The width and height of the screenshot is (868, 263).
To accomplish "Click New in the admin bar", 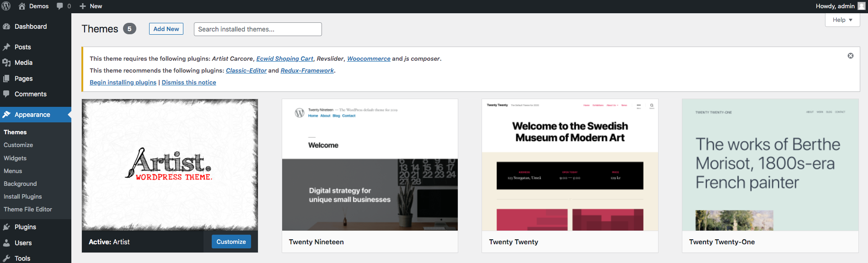I will point(96,6).
